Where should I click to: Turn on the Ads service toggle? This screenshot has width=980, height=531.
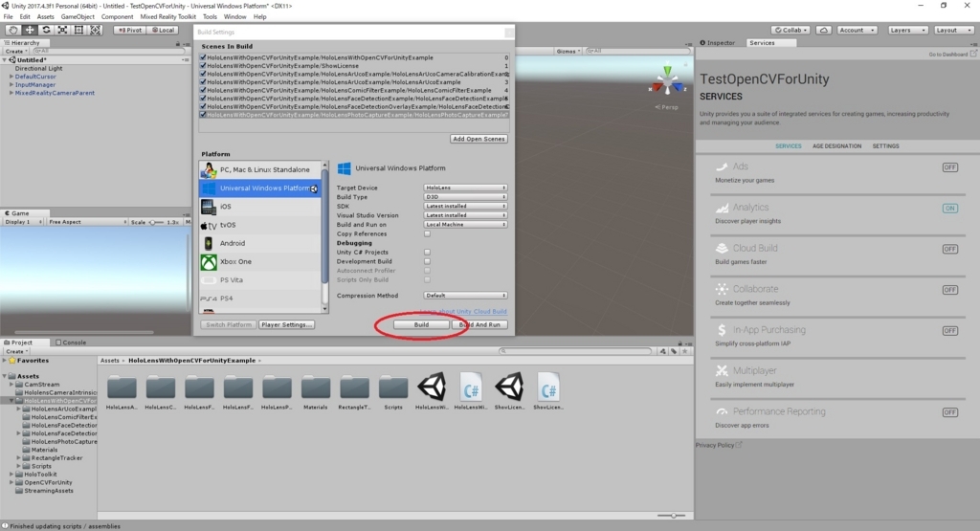coord(950,167)
